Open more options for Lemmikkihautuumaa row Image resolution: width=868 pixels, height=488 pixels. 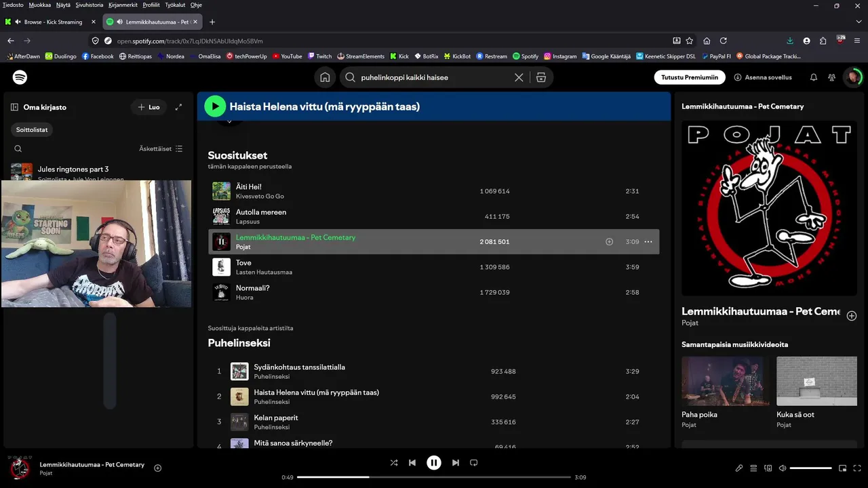pos(648,242)
